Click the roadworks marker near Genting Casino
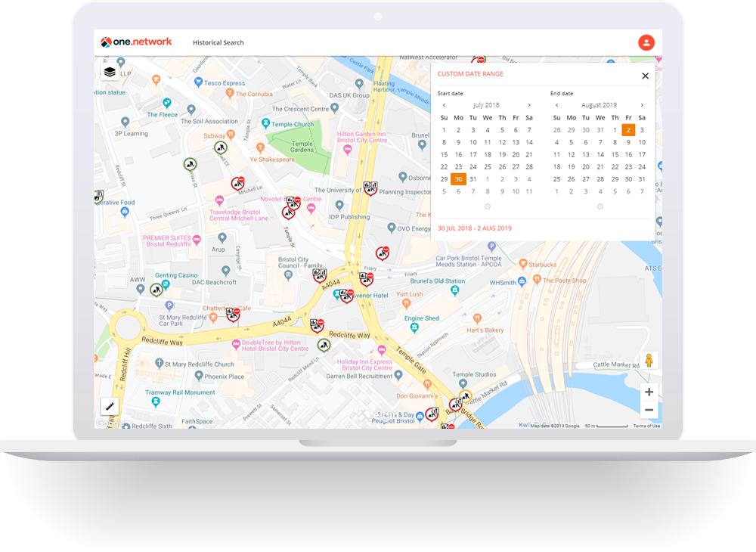This screenshot has width=756, height=552. click(x=156, y=288)
